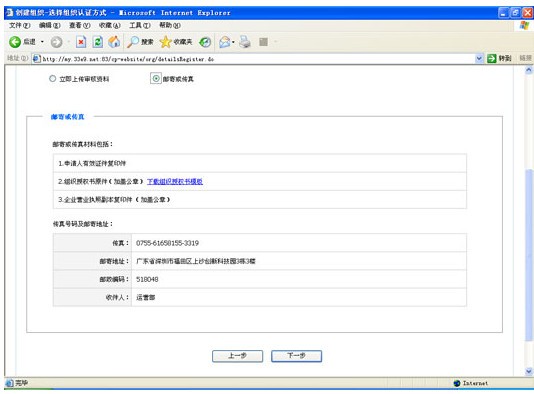Click the History toolbar icon
The width and height of the screenshot is (534, 394).
[205, 42]
